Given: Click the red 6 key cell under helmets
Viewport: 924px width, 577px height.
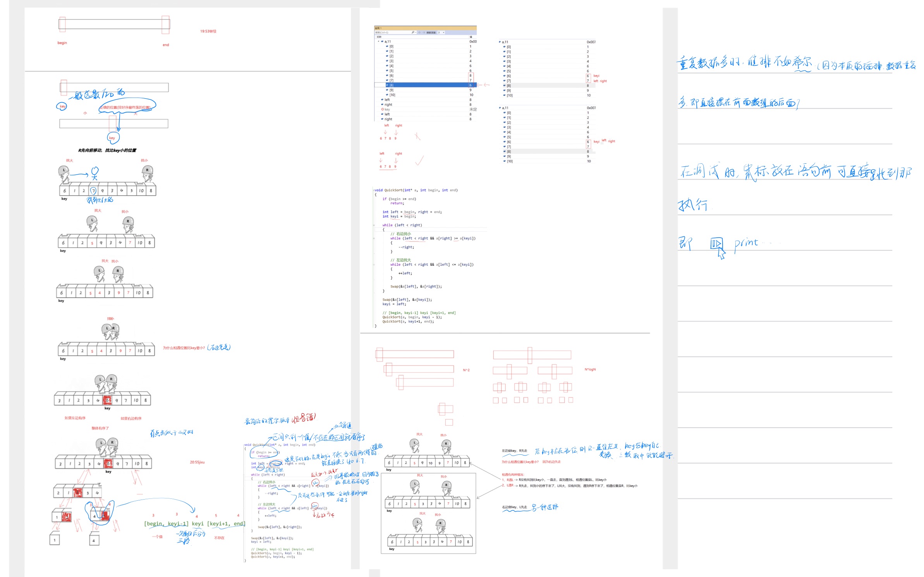Looking at the screenshot, I should 107,400.
